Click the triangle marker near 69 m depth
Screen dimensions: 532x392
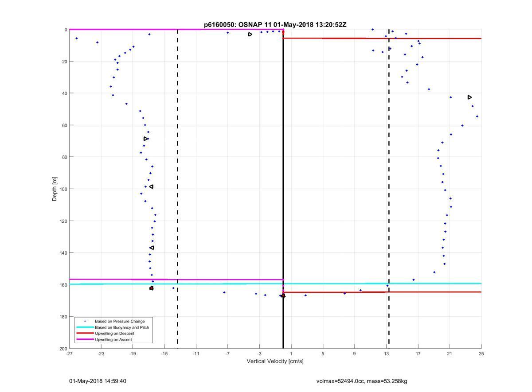(145, 139)
